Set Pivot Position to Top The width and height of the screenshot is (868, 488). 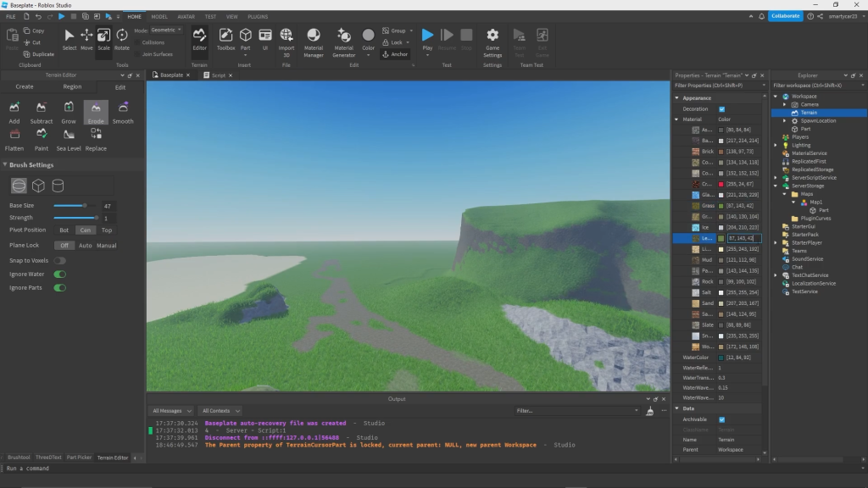(106, 230)
